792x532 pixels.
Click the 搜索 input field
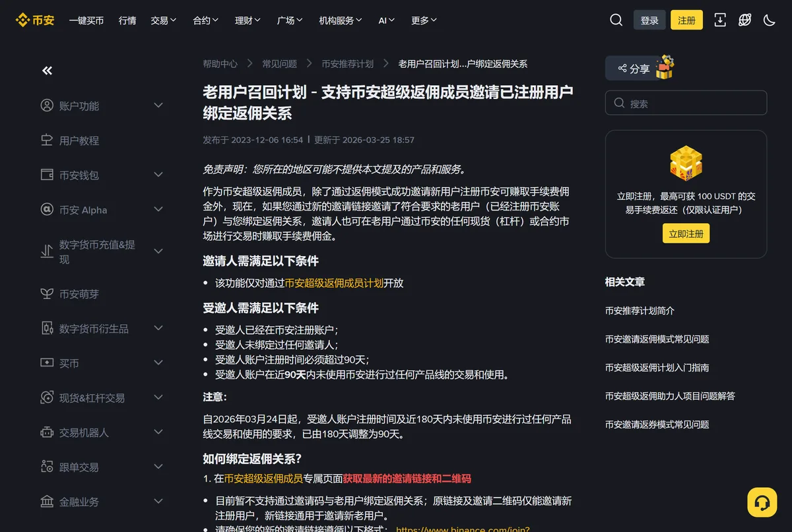click(x=686, y=103)
